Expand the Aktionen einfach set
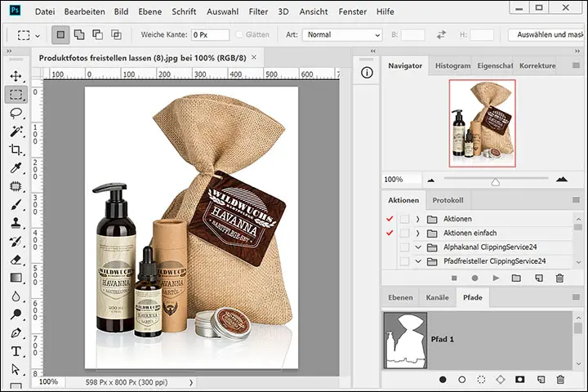588x392 pixels. click(x=418, y=233)
